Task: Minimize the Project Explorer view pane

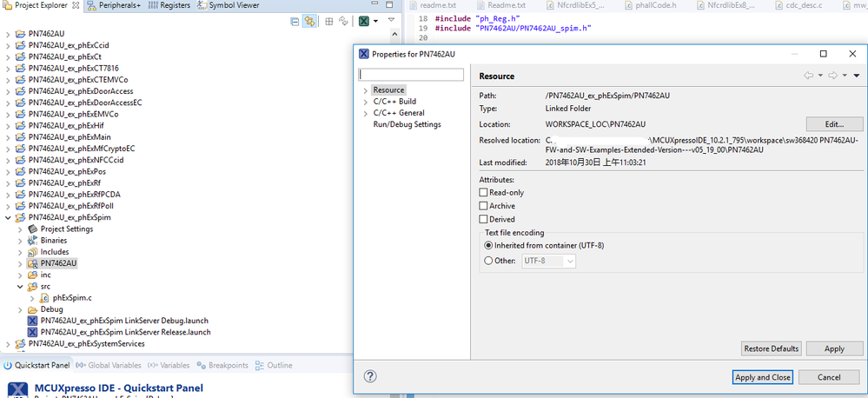Action: [x=374, y=5]
